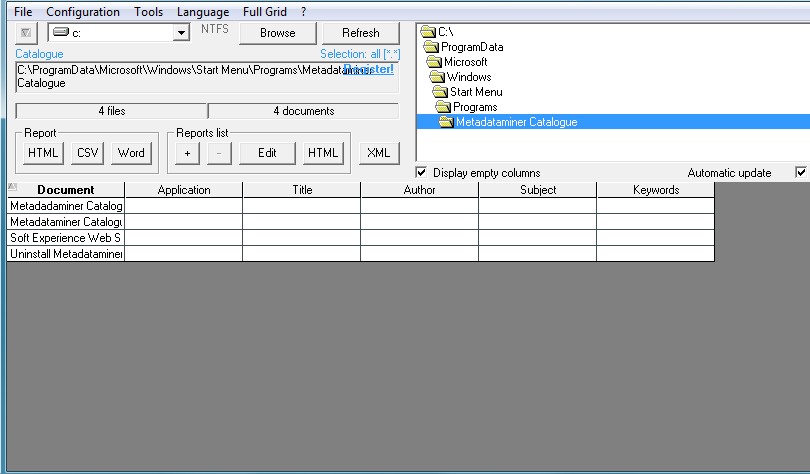
Task: Click the Start Menu folder icon
Action: click(440, 92)
